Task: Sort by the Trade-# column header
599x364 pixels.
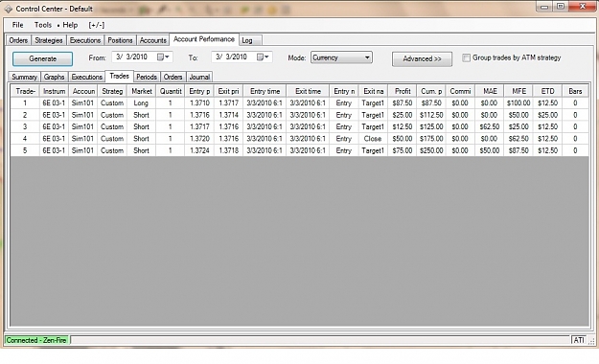Action: [x=25, y=91]
